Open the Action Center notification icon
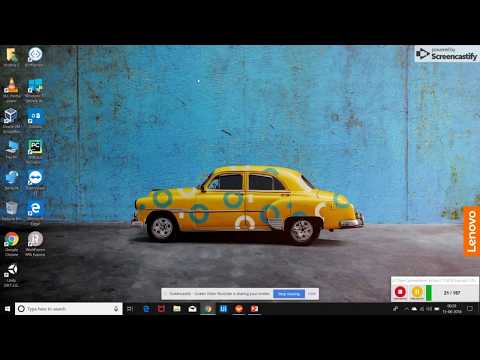Viewport: 480px width, 360px height. [470, 309]
